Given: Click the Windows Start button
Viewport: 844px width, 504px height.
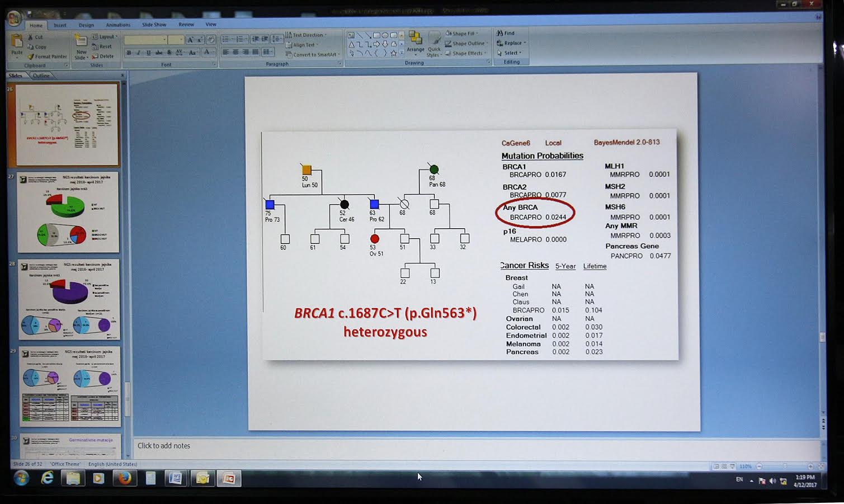Looking at the screenshot, I should click(x=22, y=478).
